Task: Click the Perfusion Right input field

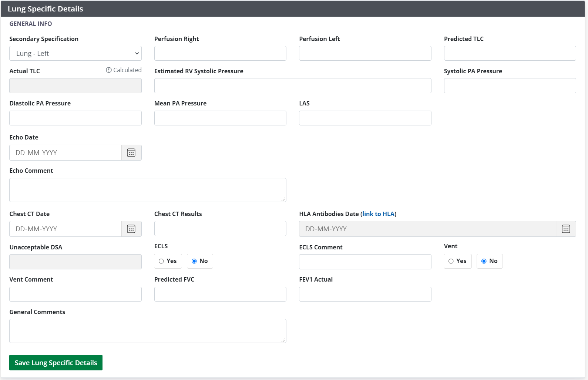Action: click(220, 53)
